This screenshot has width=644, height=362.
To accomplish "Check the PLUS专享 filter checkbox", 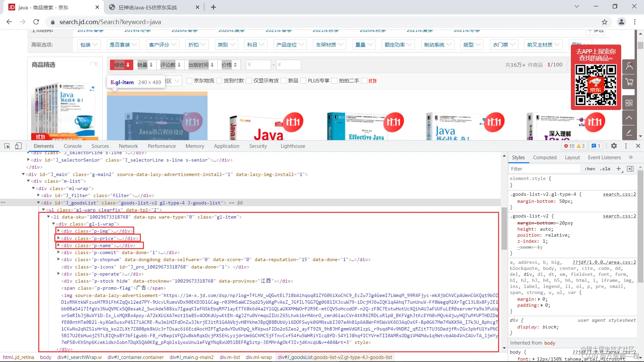I will [304, 81].
